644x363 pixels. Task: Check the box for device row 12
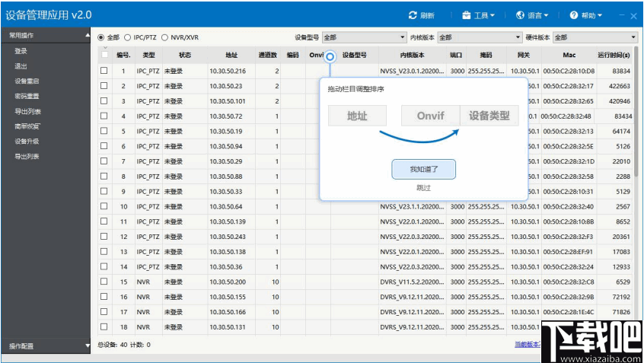tap(104, 237)
